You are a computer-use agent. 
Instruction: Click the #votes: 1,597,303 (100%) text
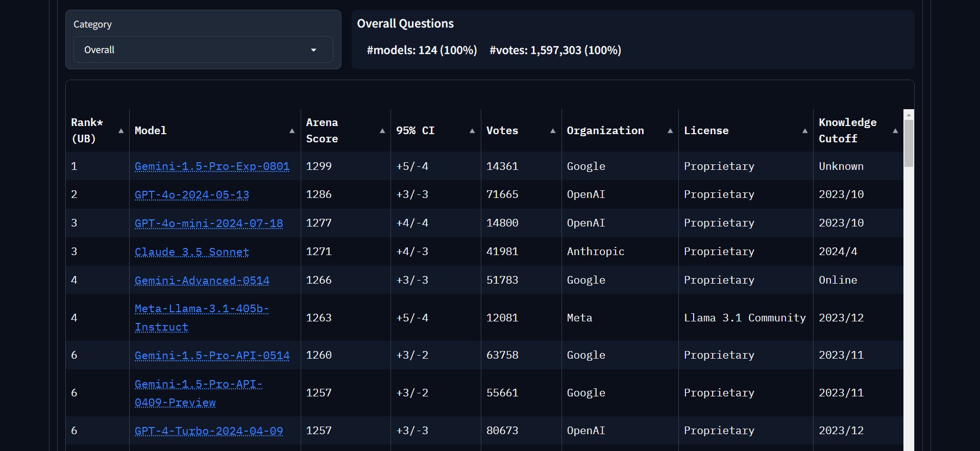(555, 50)
